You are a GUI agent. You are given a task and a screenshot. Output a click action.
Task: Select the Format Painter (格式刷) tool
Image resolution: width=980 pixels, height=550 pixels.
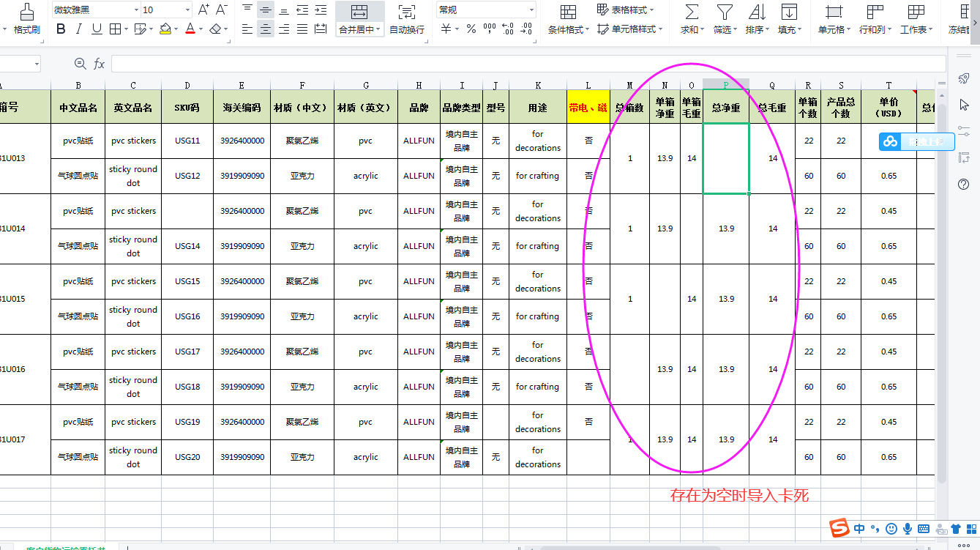coord(27,20)
